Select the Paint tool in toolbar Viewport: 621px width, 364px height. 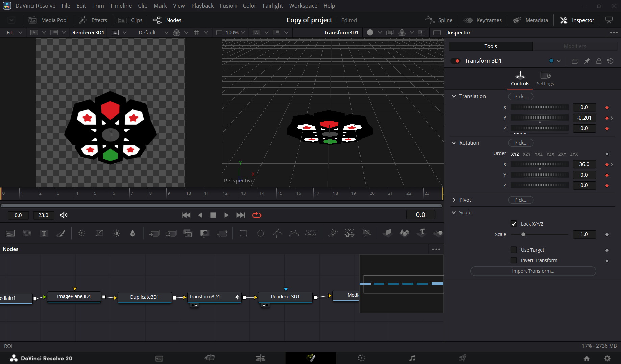tap(61, 233)
